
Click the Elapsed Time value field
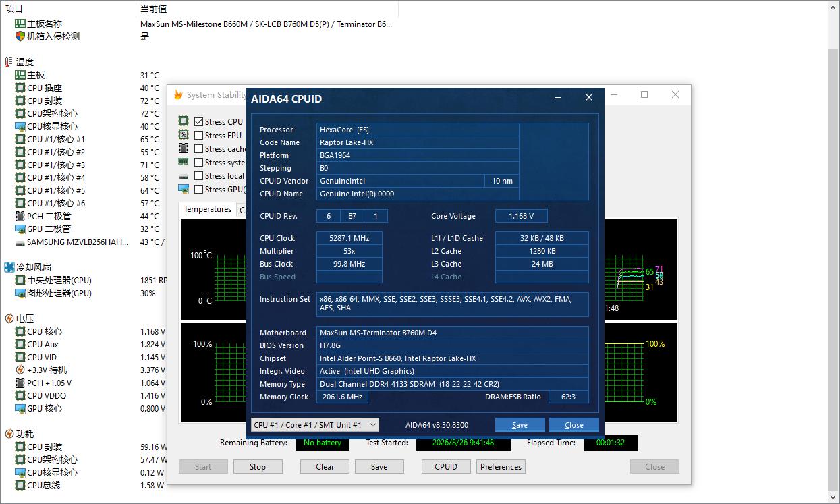point(610,443)
